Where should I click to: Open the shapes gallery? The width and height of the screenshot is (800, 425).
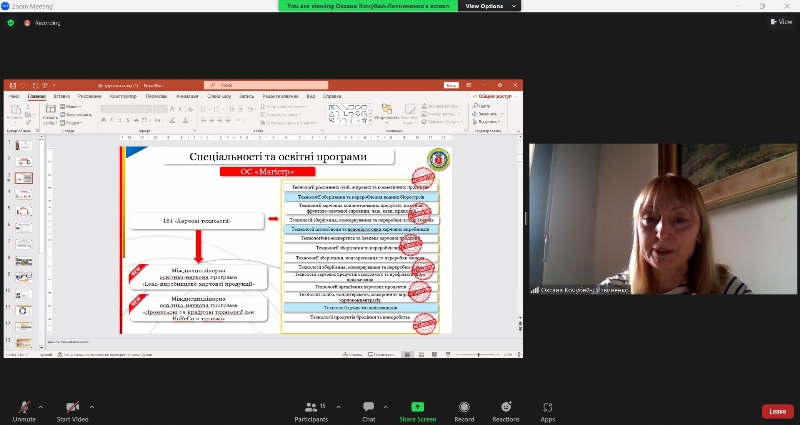click(x=350, y=114)
